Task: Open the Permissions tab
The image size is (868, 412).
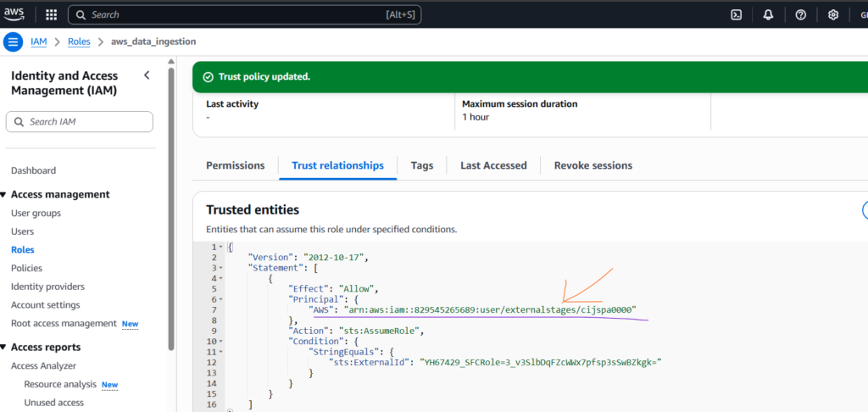Action: 236,165
